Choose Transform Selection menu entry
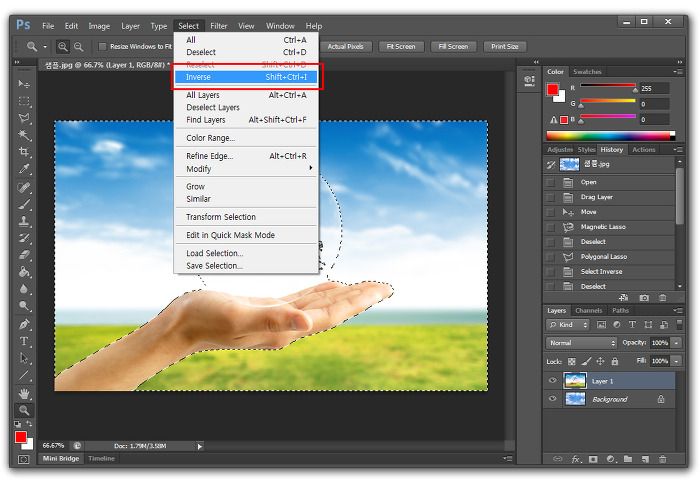Viewport: 700px width, 480px height. click(x=246, y=217)
